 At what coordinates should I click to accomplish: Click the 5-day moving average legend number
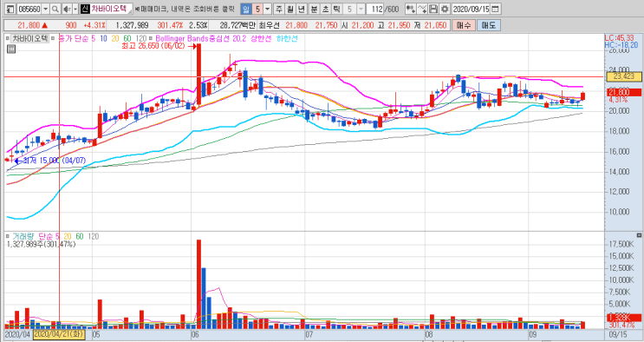[94, 39]
